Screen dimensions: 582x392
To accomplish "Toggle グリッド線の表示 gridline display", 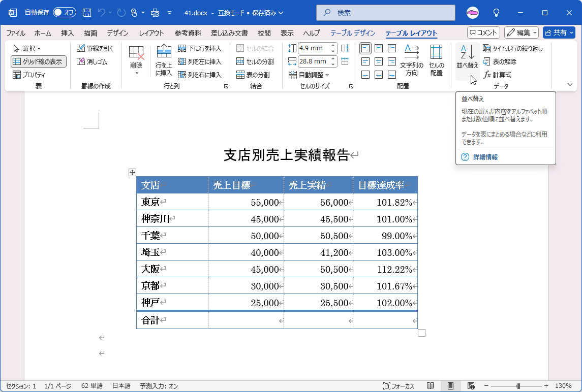I will coord(34,61).
